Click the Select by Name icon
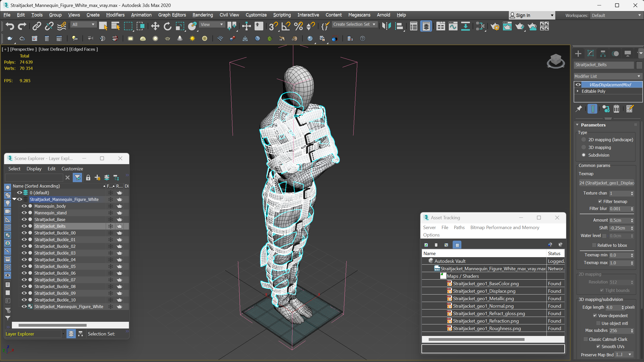Image resolution: width=644 pixels, height=362 pixels. tap(115, 26)
